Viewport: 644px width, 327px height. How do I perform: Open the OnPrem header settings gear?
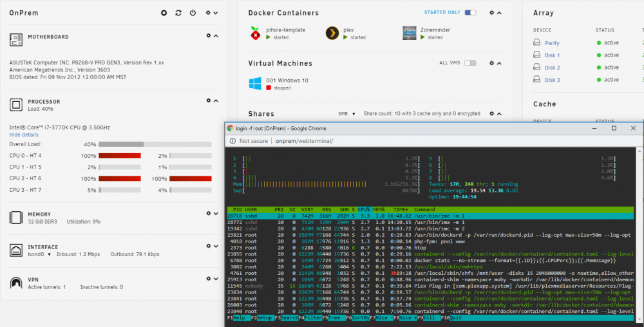[208, 13]
